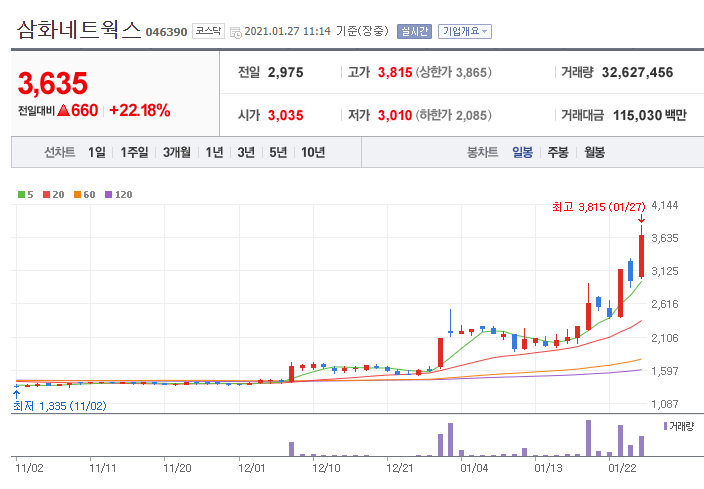Click the 고가 value 3,815
The height and width of the screenshot is (489, 704).
(x=395, y=72)
